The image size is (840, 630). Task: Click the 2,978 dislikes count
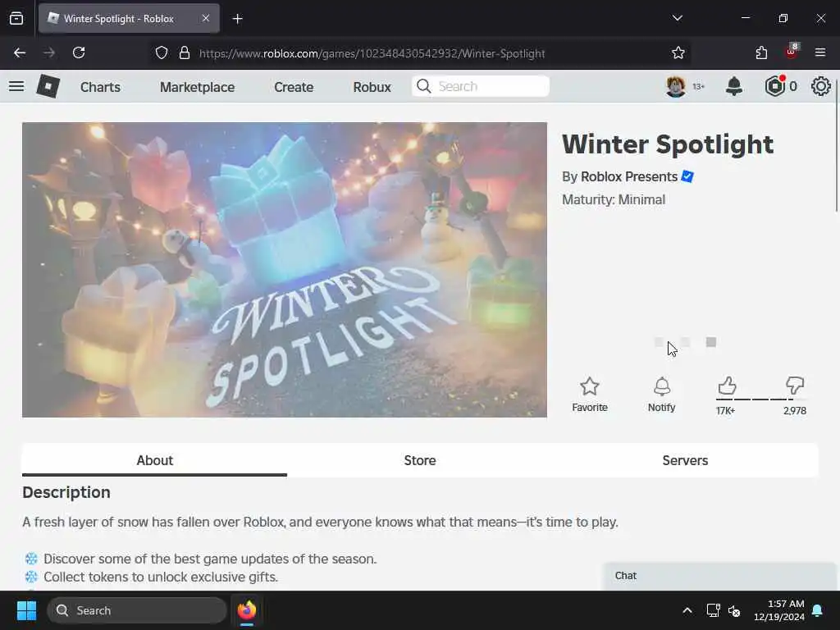click(794, 411)
